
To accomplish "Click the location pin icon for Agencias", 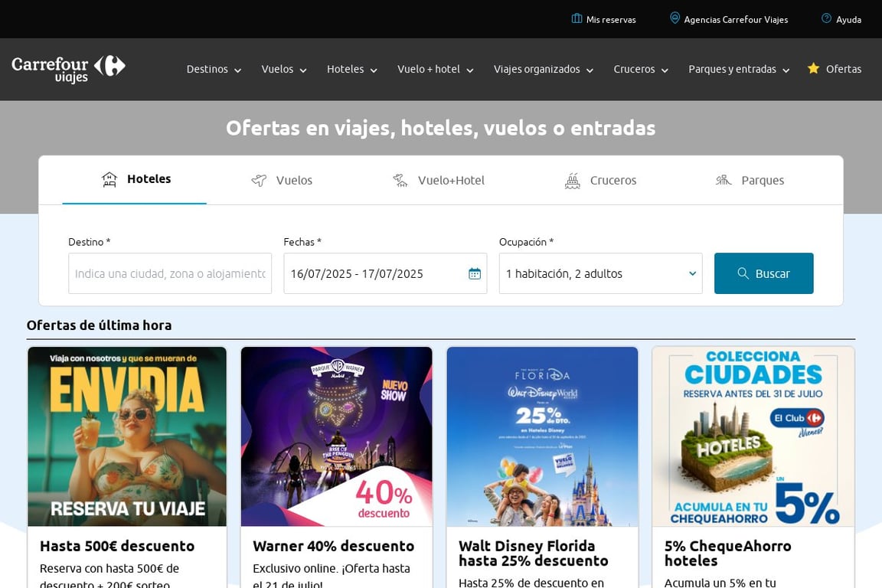I will (675, 18).
